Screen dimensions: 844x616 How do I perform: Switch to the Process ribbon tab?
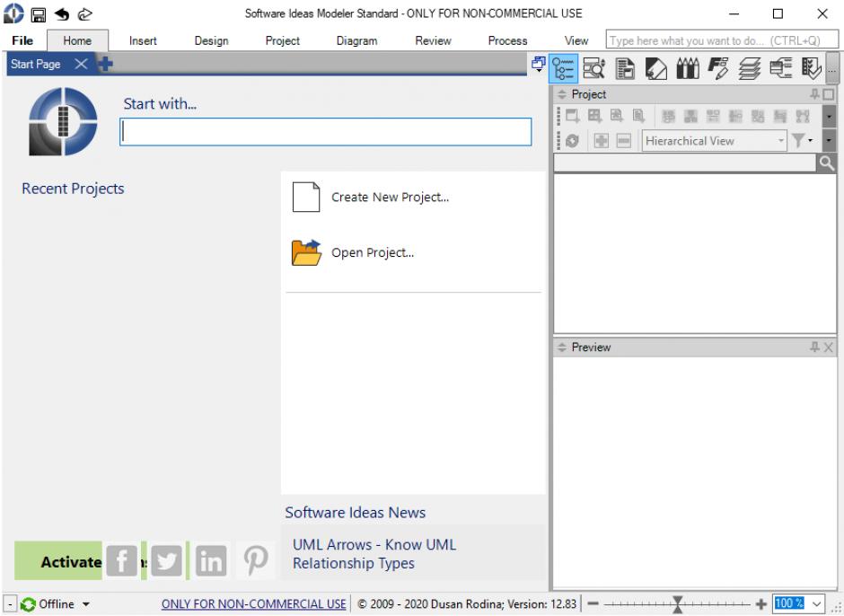coord(507,41)
